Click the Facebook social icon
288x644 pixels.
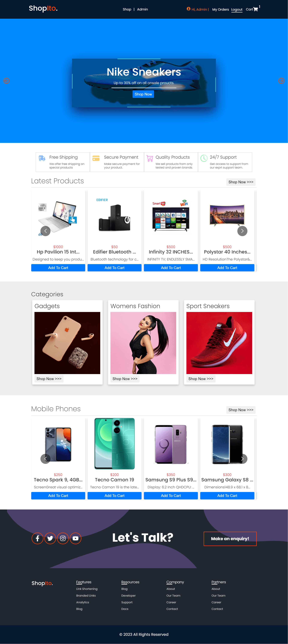click(x=38, y=538)
